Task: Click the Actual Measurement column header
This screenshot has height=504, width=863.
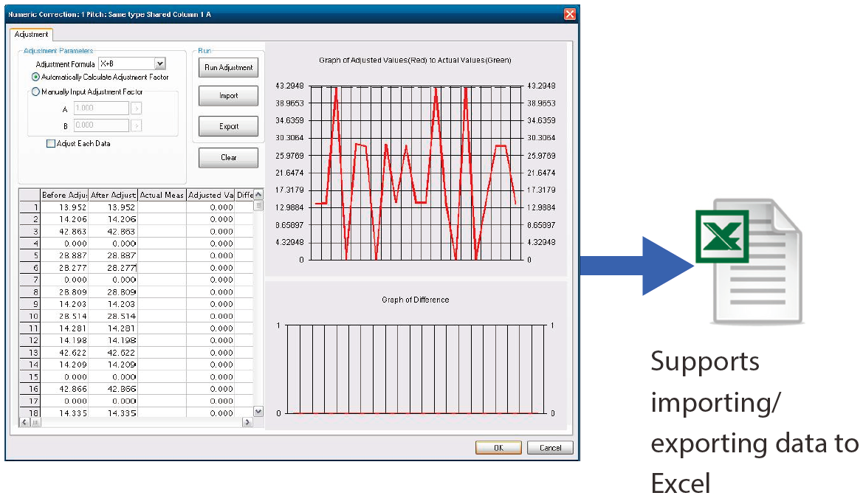Action: point(162,195)
